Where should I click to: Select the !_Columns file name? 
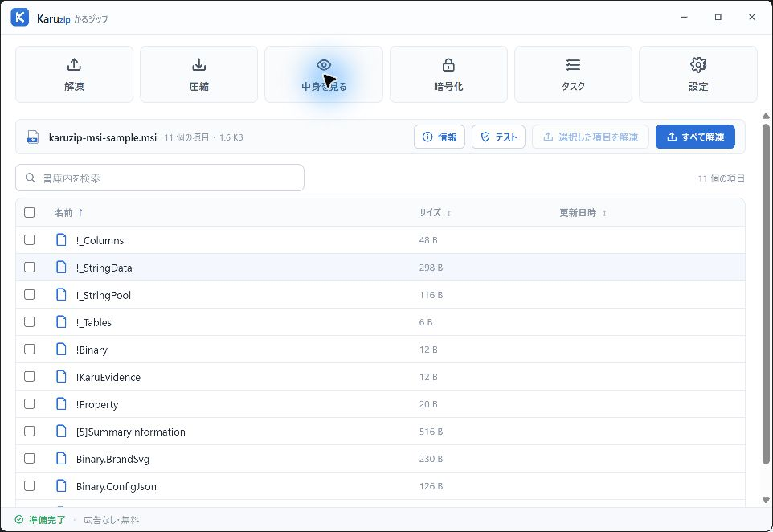tap(100, 240)
